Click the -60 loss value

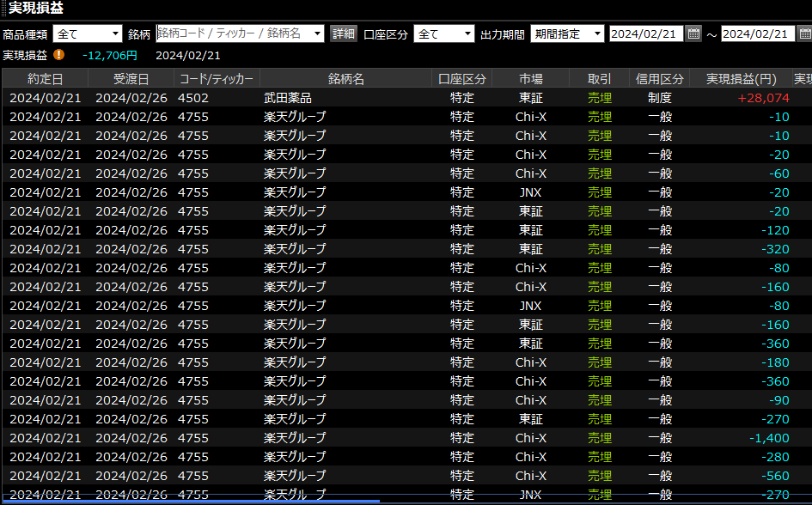point(779,173)
